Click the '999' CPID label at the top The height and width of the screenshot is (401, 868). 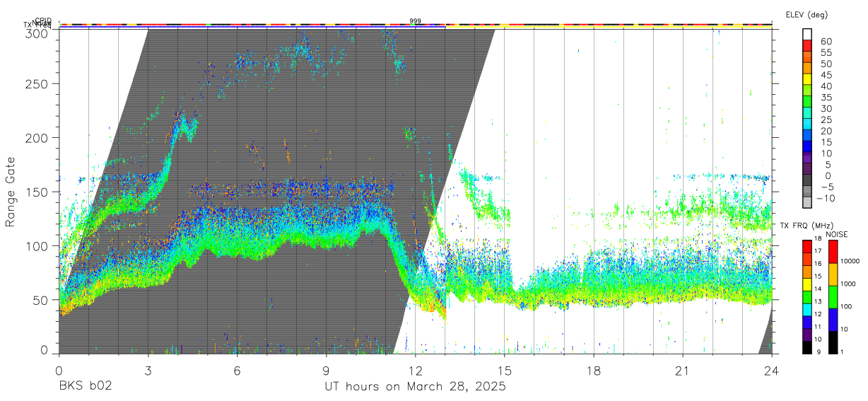(416, 21)
